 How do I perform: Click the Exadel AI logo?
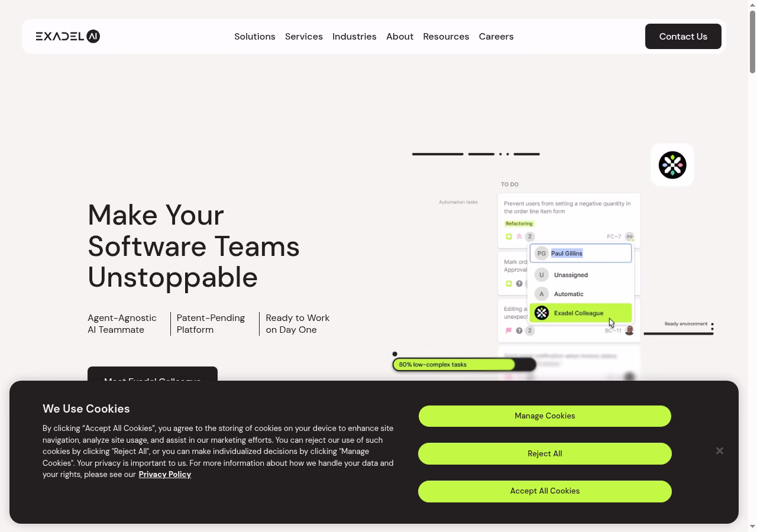[x=67, y=36]
